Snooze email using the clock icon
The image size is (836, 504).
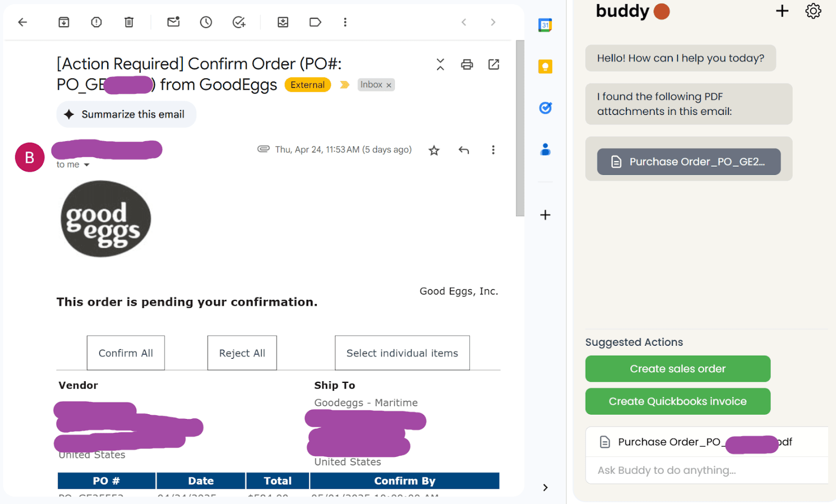(206, 22)
